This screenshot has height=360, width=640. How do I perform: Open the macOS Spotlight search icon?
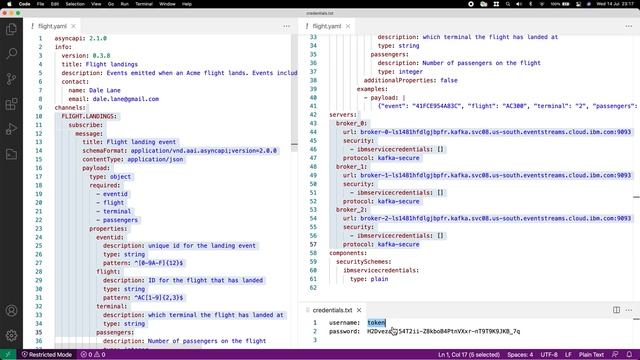tap(508, 4)
